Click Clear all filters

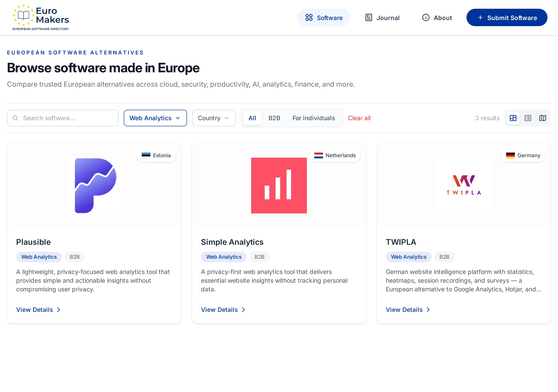[x=359, y=118]
